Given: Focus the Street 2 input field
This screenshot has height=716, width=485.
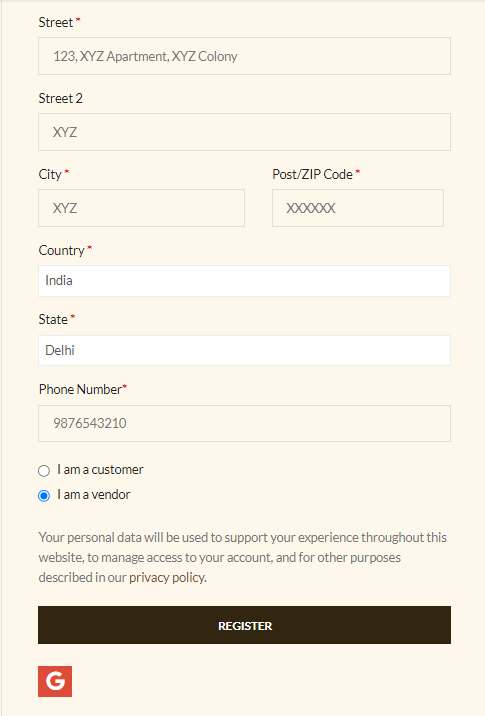Looking at the screenshot, I should pyautogui.click(x=244, y=132).
